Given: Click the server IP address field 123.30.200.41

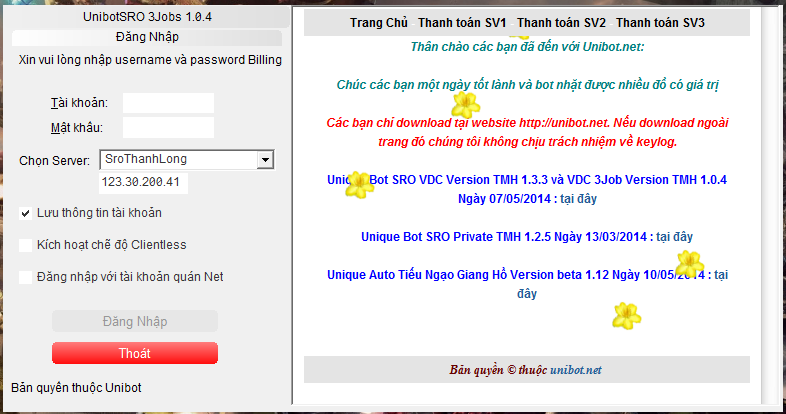Looking at the screenshot, I should point(143,182).
